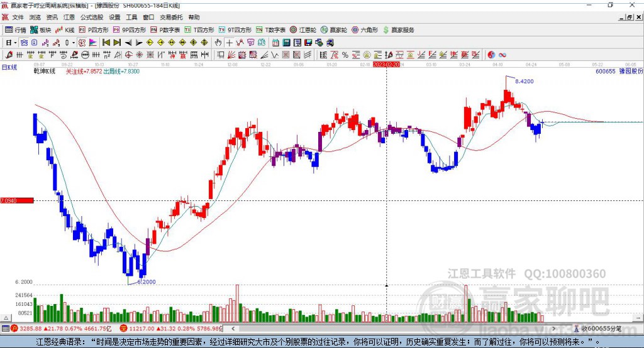
Task: Expand volume panel with up-triangle button
Action: tap(6, 318)
